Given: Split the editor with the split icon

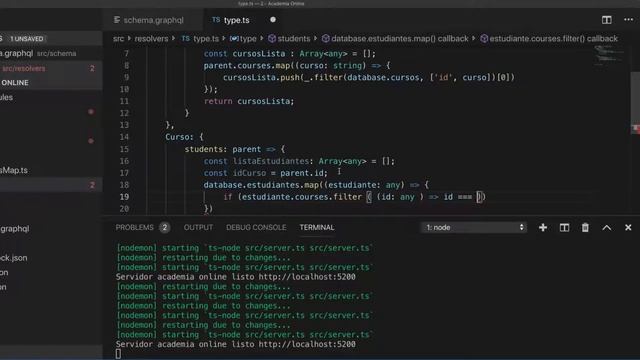Looking at the screenshot, I should 607,20.
